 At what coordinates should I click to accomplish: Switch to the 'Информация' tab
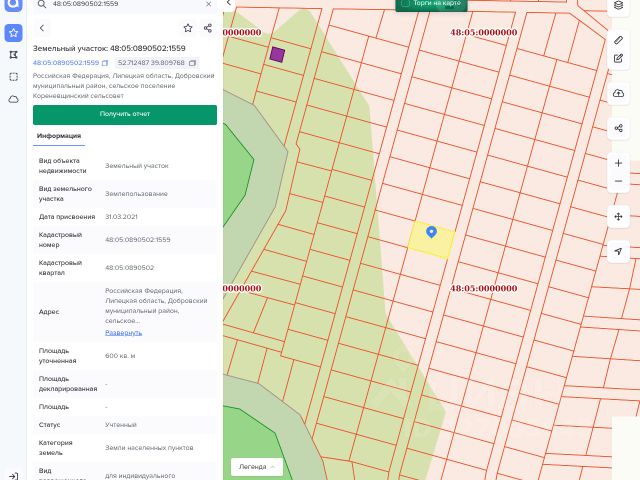pos(59,136)
